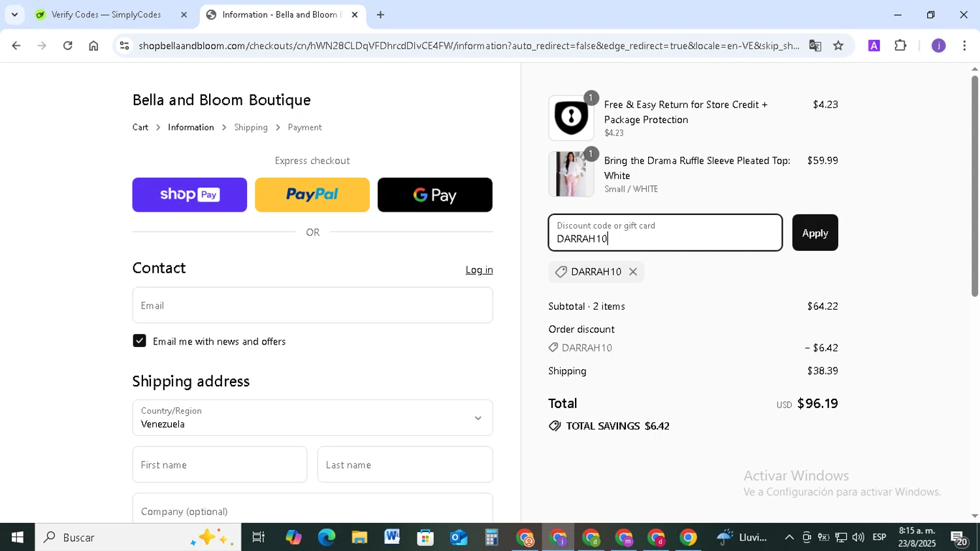Pay with Google Pay express checkout

[x=435, y=195]
